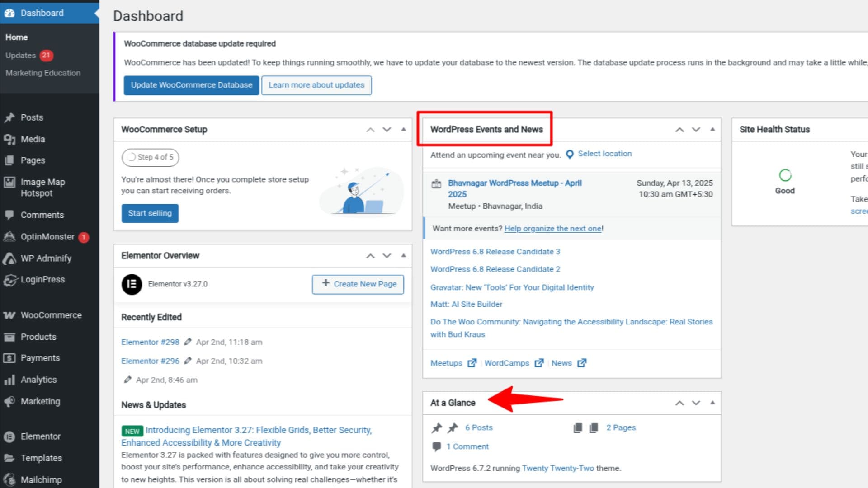Open the Updates menu with badge 21
This screenshot has width=868, height=488.
(x=20, y=55)
